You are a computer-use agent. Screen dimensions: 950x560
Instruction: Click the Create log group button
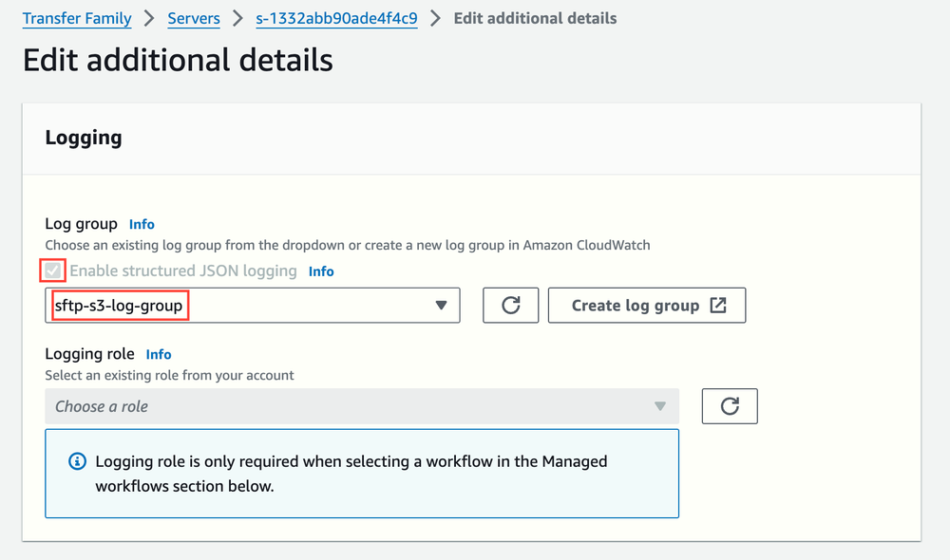[x=647, y=305]
